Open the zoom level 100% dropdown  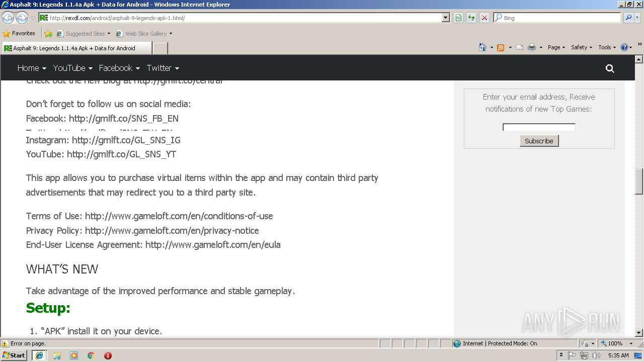pos(631,343)
